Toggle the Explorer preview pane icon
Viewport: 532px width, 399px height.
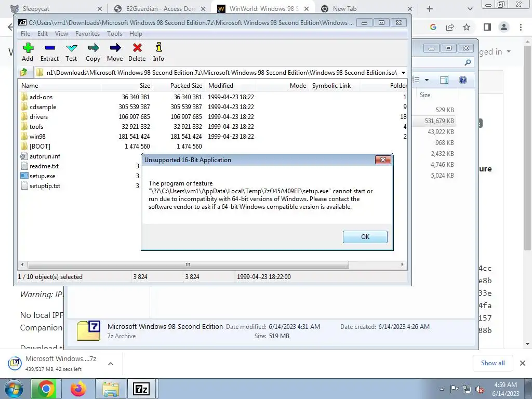[444, 80]
